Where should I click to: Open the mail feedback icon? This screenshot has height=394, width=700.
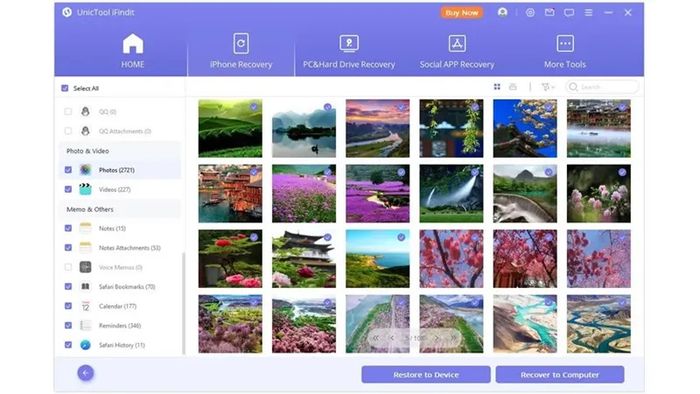coord(550,12)
